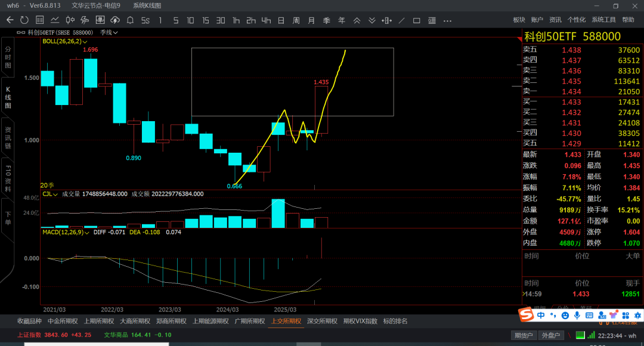Viewport: 644px width, 346px height.
Task: Open the 下单 side tab
Action: (x=8, y=218)
